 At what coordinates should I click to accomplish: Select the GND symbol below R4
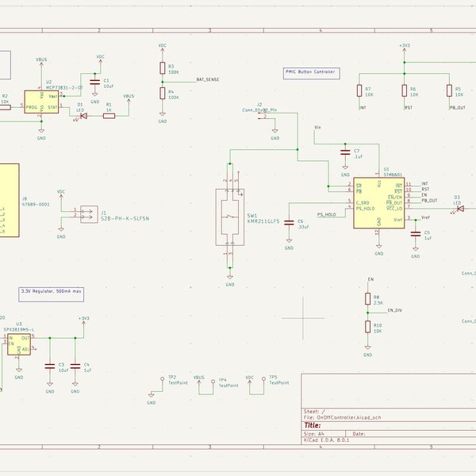pos(163,117)
